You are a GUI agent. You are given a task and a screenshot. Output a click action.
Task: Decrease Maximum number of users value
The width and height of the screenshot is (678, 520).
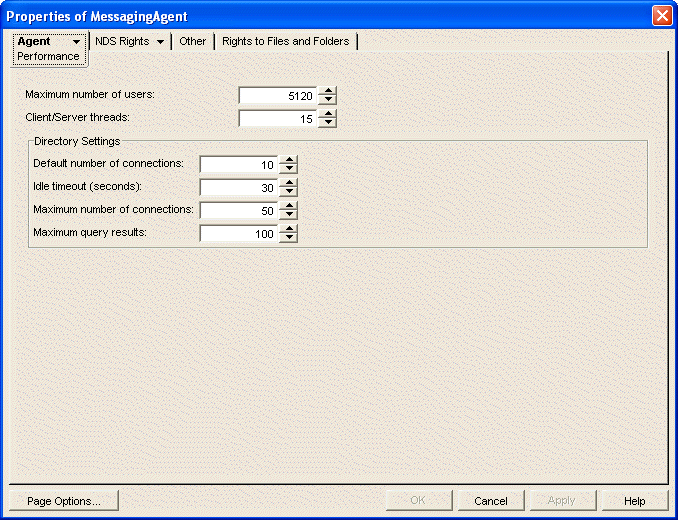tap(328, 100)
